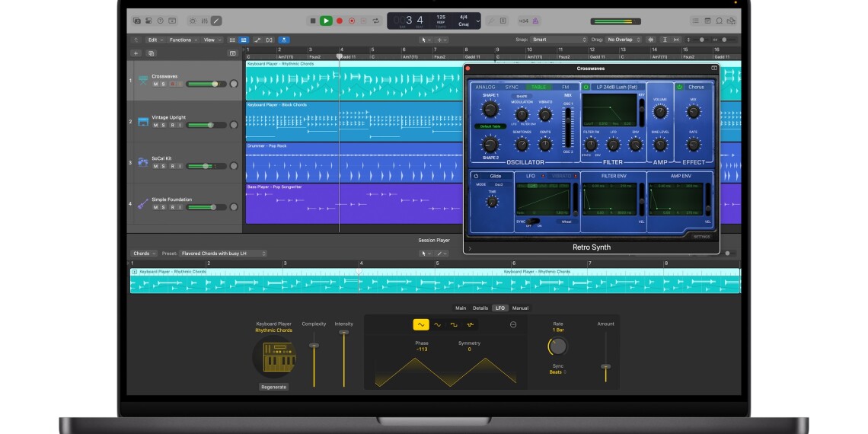Click the Intensity slider handle
This screenshot has width=868, height=434.
pos(344,332)
